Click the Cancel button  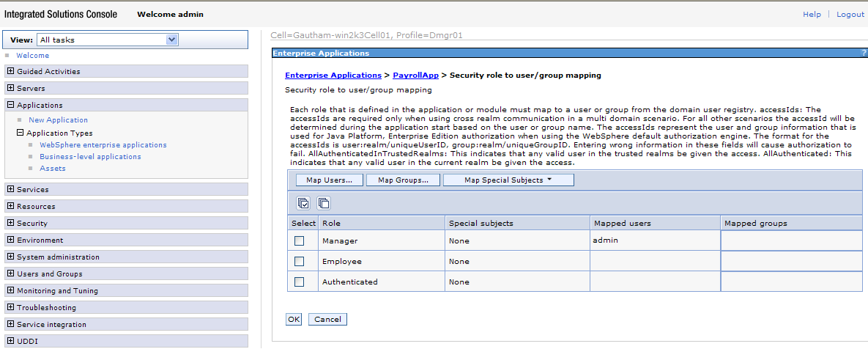tap(327, 320)
